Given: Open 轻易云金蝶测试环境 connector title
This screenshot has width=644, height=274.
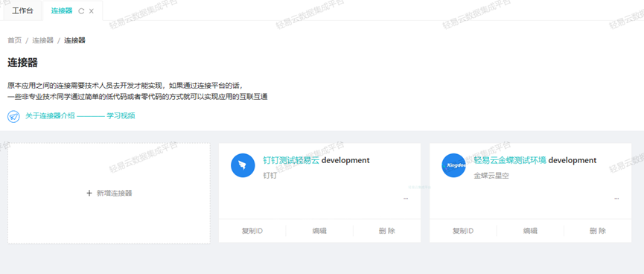Looking at the screenshot, I should point(510,160).
